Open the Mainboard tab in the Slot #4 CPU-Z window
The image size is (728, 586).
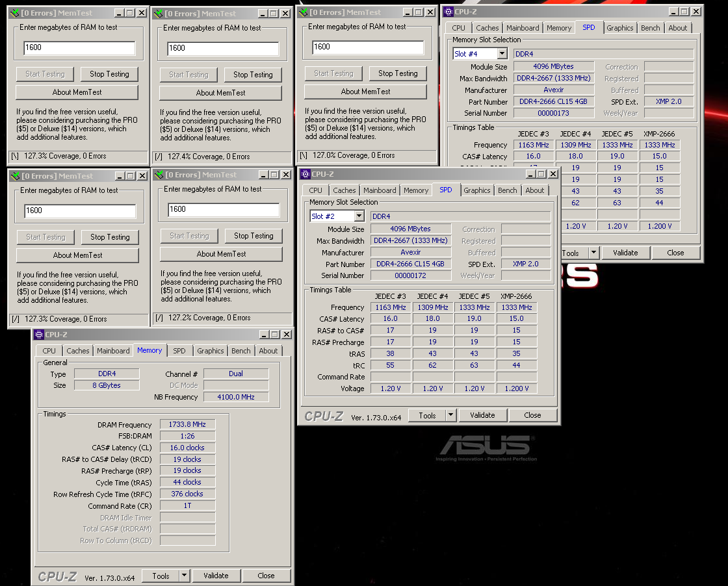tap(523, 28)
